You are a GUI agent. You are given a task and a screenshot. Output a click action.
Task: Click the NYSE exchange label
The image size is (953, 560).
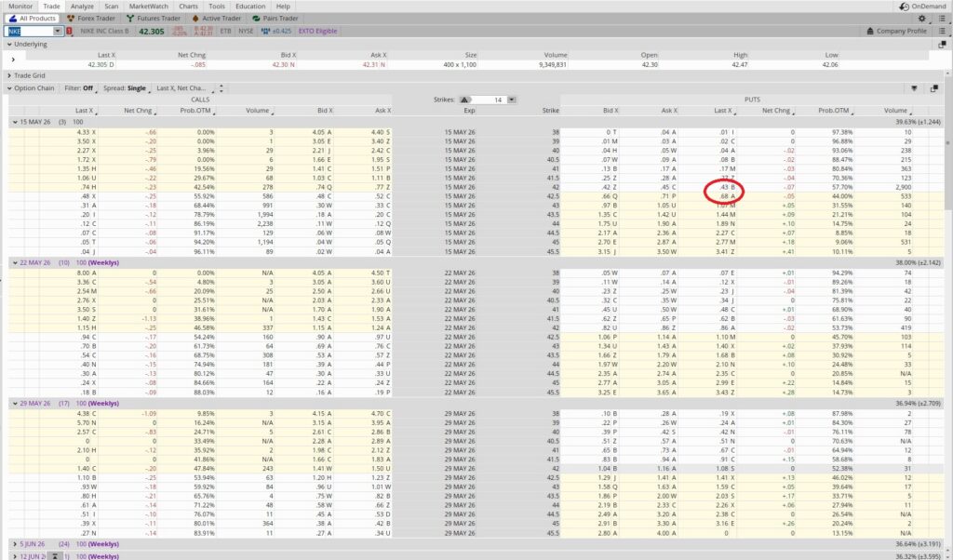(x=246, y=31)
